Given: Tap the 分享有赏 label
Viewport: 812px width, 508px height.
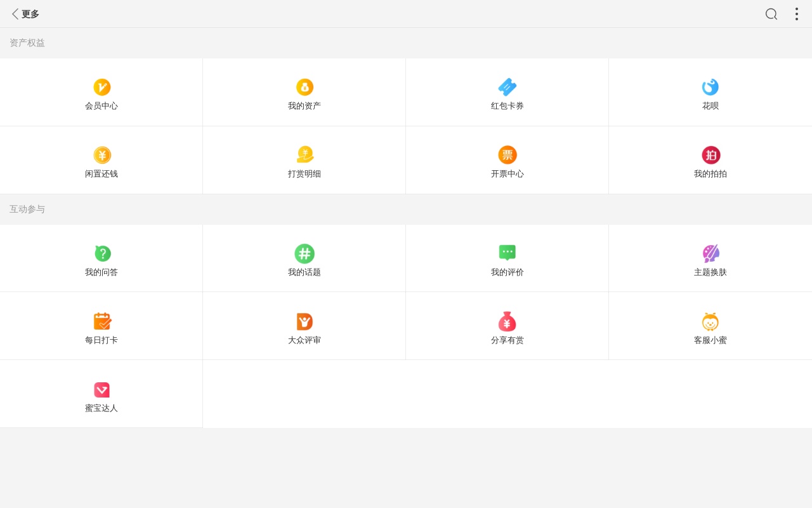Looking at the screenshot, I should (x=507, y=340).
